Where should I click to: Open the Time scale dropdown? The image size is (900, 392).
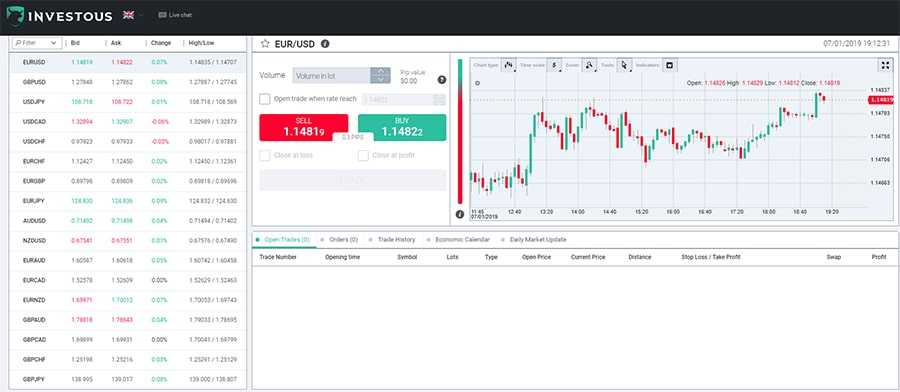pos(555,65)
